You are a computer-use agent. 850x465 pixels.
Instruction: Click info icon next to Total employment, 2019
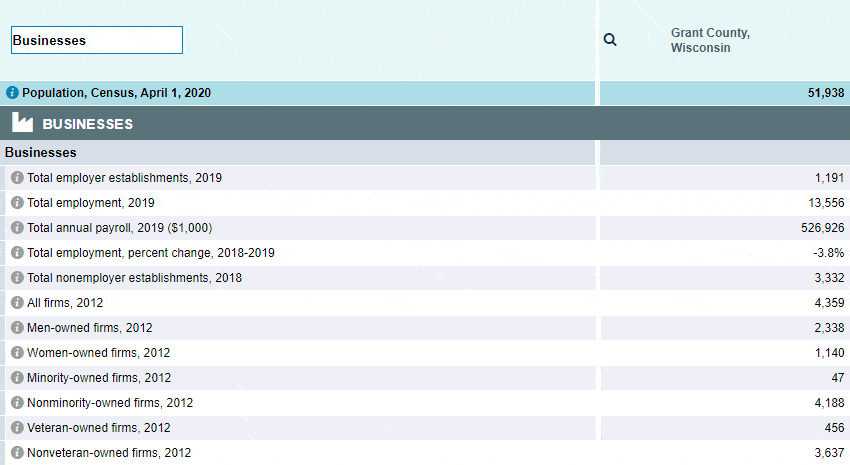pyautogui.click(x=17, y=203)
